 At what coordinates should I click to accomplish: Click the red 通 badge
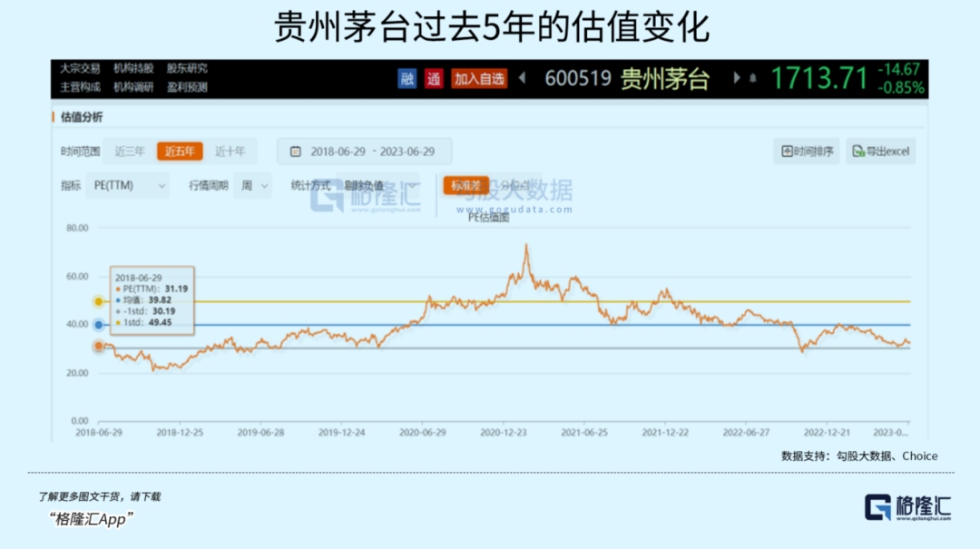pos(434,79)
